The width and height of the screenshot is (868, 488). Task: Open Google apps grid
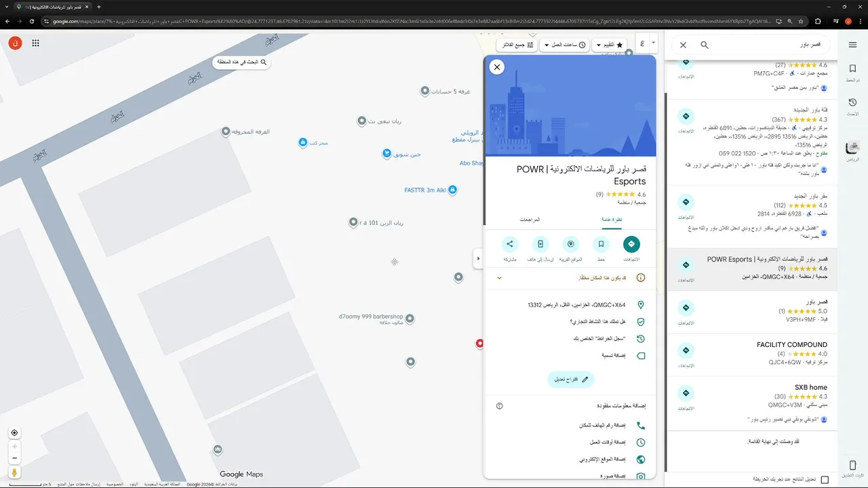coord(35,43)
